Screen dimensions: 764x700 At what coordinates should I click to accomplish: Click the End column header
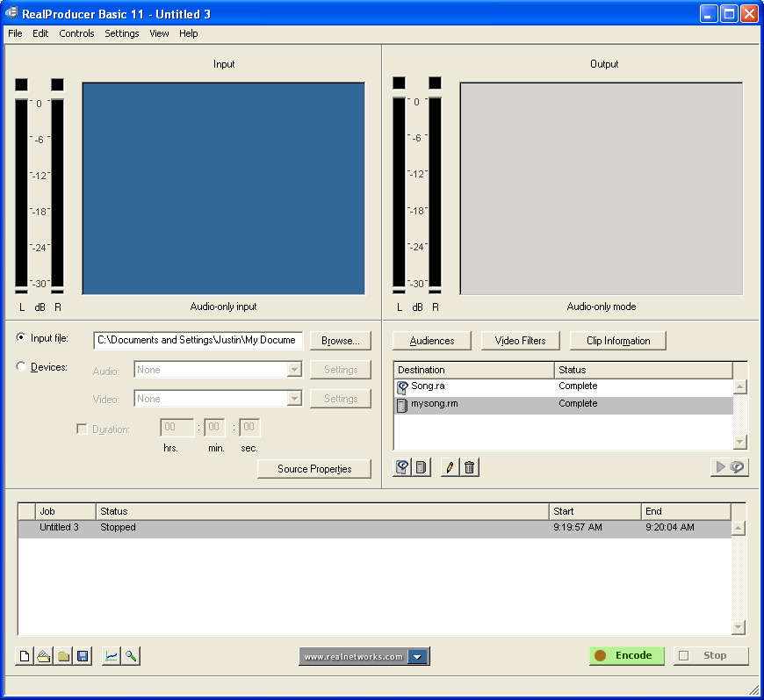pyautogui.click(x=686, y=511)
